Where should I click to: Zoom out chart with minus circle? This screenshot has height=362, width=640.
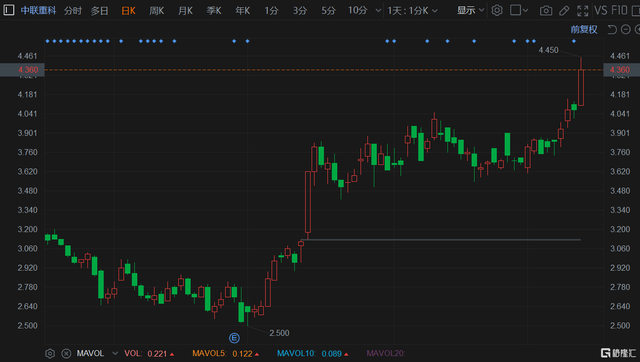point(625,29)
